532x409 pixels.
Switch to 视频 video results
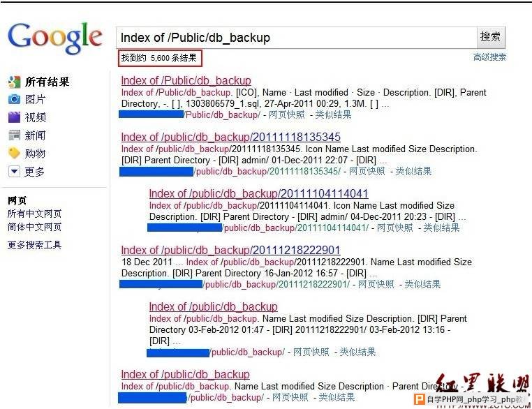(x=36, y=117)
